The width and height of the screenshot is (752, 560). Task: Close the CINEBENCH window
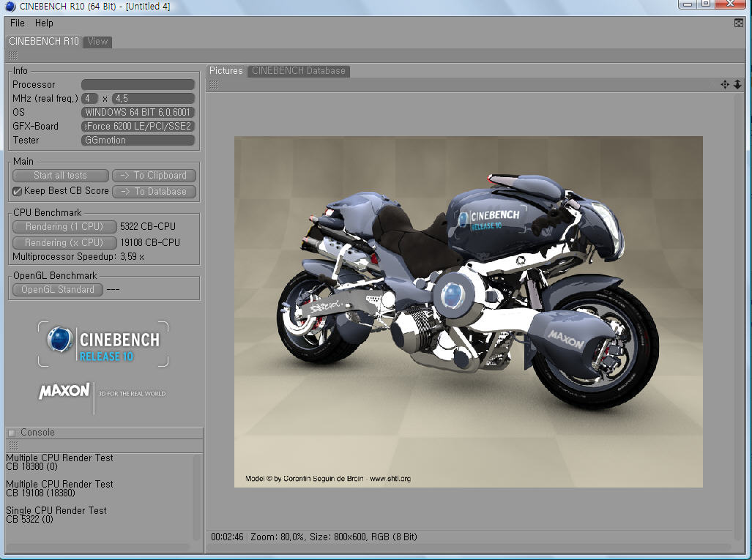coord(730,4)
